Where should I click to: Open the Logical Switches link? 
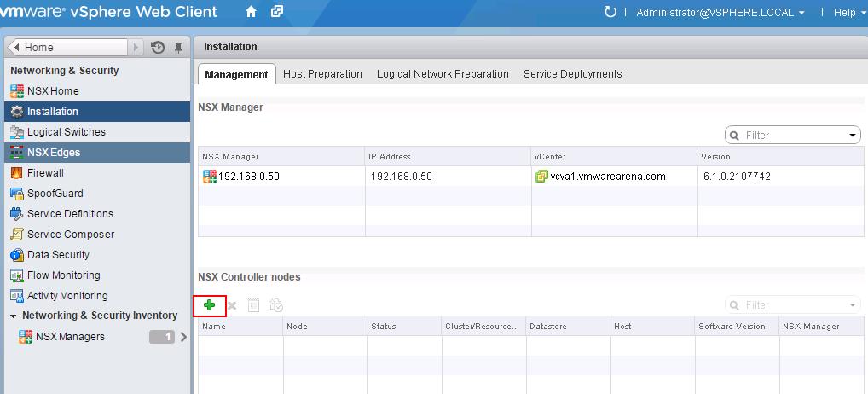[66, 132]
